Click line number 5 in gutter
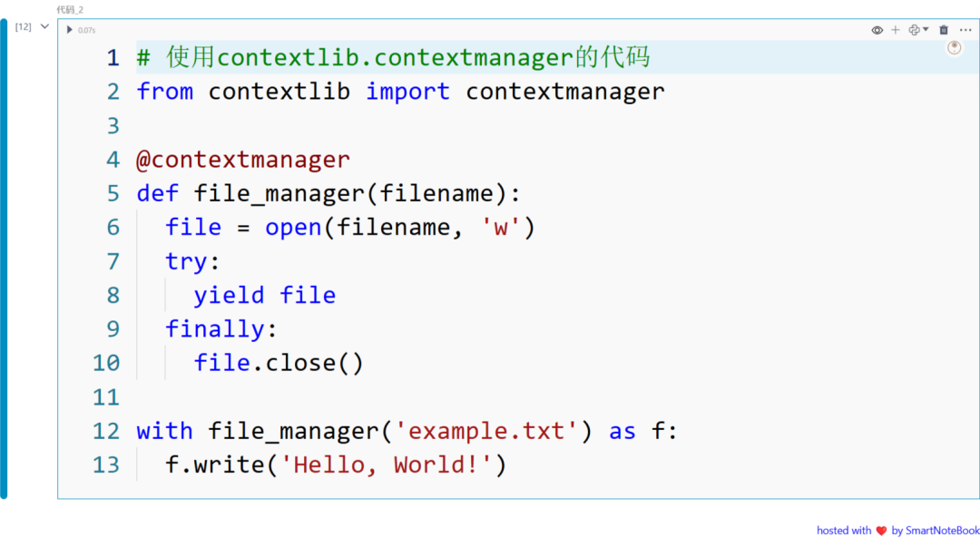This screenshot has height=538, width=980. pos(113,193)
